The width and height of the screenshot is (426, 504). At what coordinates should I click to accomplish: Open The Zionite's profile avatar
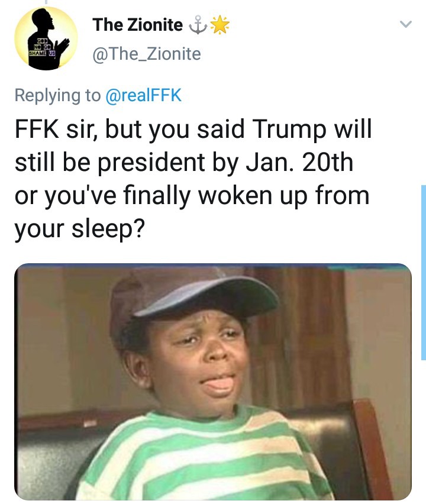point(46,38)
